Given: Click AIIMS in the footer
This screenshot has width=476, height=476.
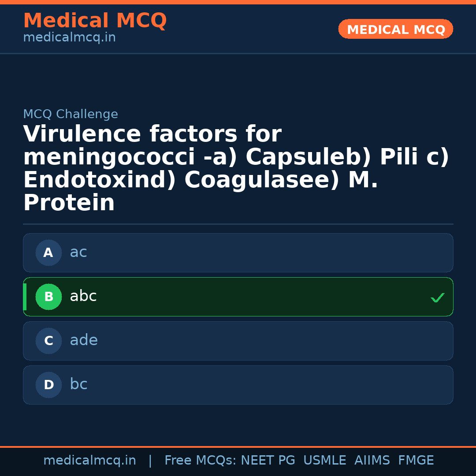Looking at the screenshot, I should click(372, 461).
